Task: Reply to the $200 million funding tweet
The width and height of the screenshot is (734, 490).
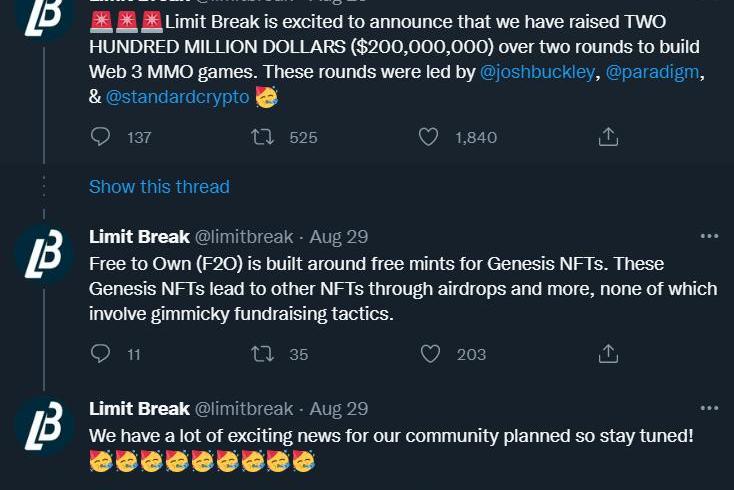Action: pos(100,137)
